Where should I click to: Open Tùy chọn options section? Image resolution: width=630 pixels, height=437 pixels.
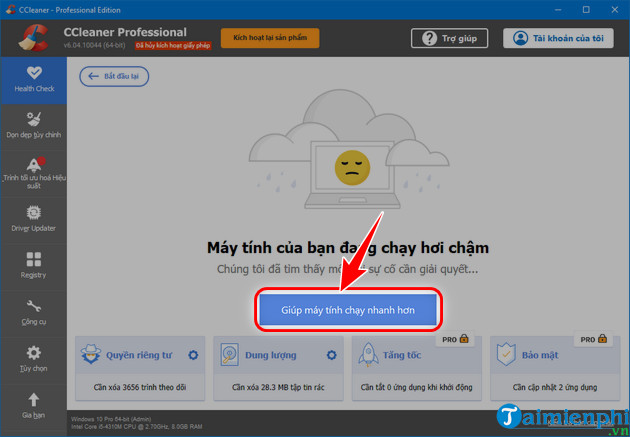click(x=34, y=359)
